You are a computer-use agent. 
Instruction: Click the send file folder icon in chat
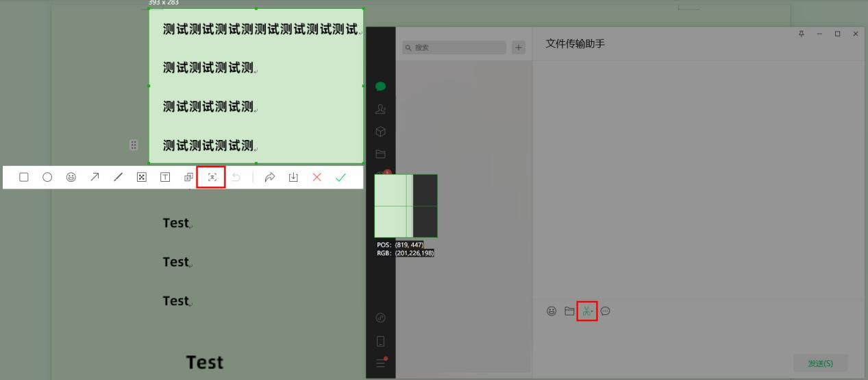[x=569, y=311]
